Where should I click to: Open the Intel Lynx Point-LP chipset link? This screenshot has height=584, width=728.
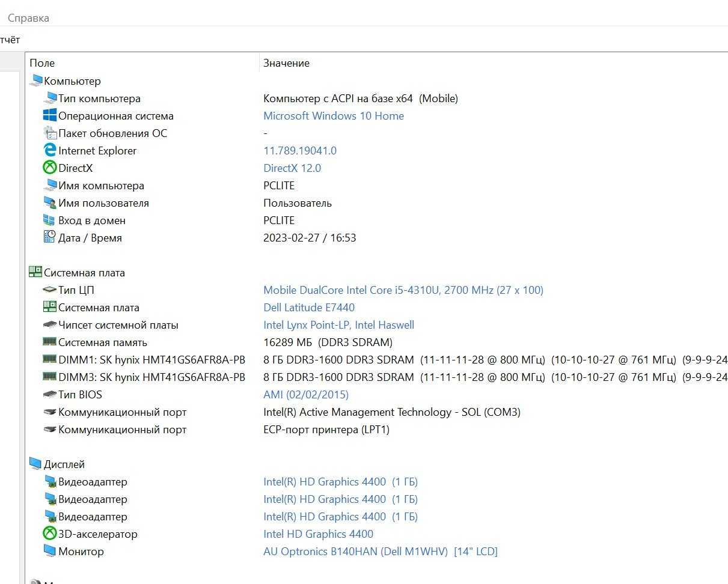click(338, 325)
